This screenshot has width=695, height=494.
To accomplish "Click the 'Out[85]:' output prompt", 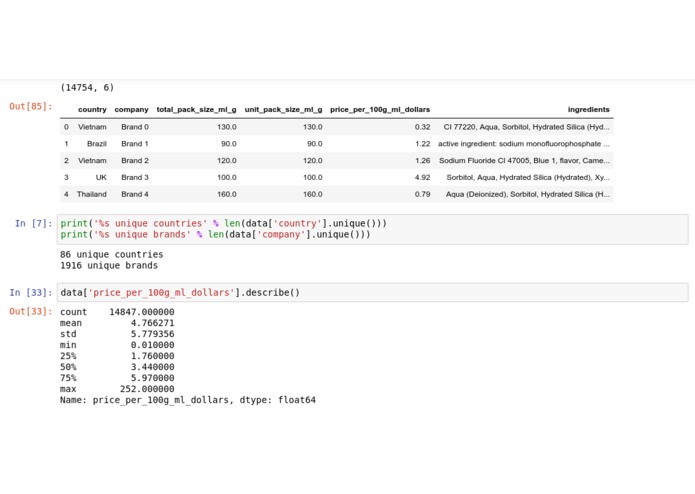I will 31,106.
